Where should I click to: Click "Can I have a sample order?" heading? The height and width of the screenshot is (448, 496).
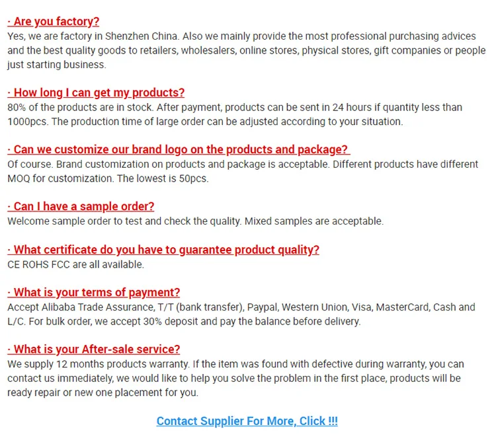coord(81,206)
